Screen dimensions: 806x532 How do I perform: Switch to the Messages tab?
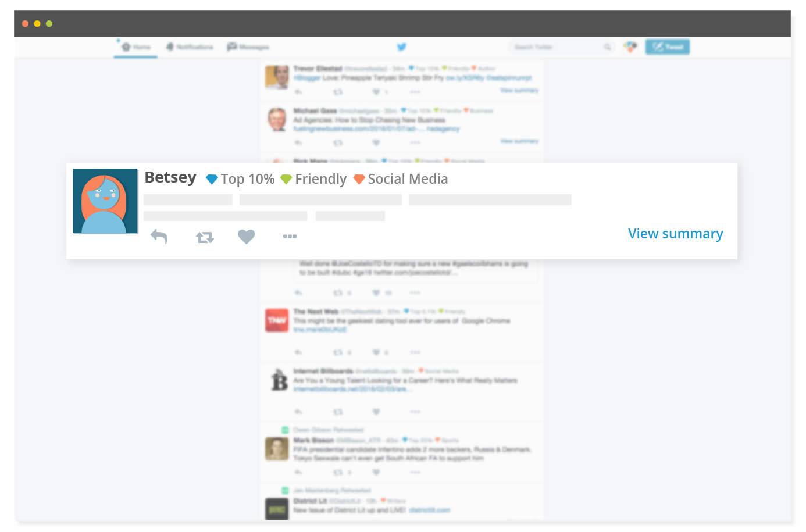[249, 47]
